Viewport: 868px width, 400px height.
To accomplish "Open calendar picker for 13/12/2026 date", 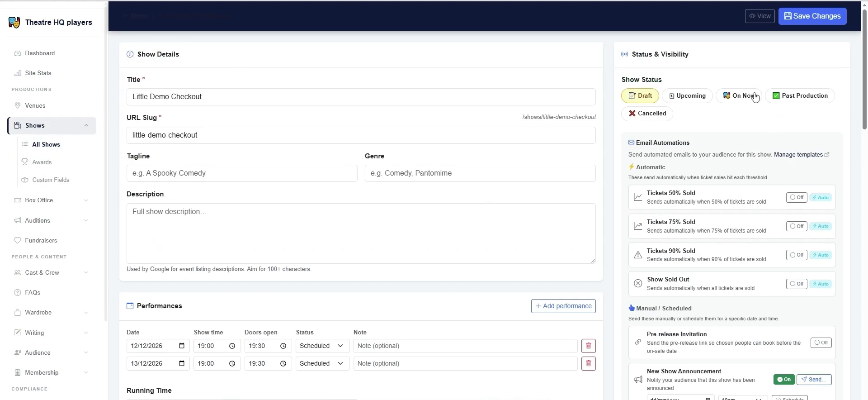I will point(182,363).
